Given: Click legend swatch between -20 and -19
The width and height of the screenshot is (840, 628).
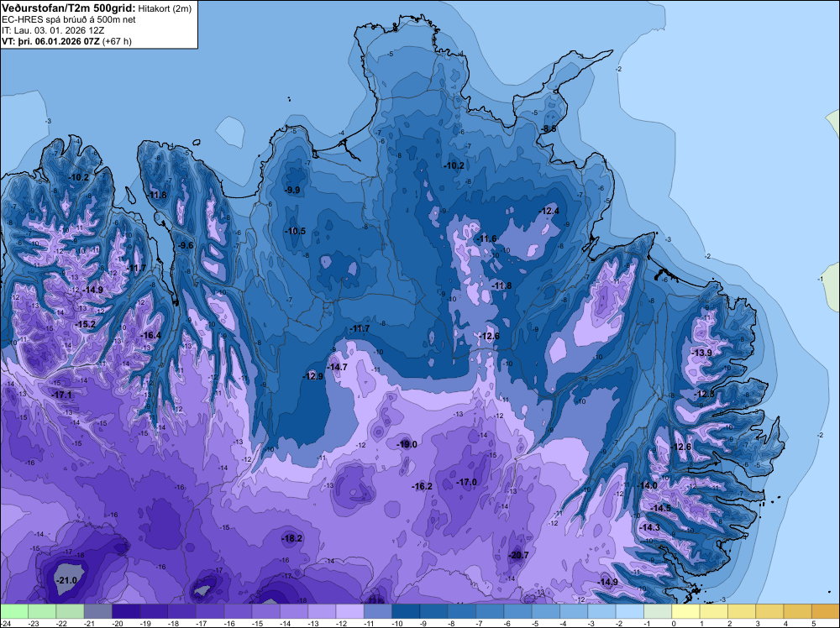Looking at the screenshot, I should click(x=126, y=611).
